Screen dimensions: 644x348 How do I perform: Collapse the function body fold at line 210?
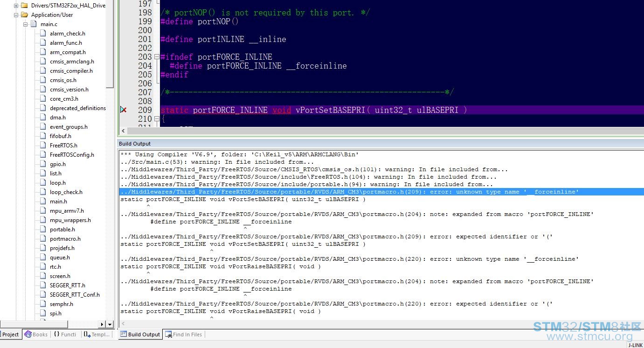click(x=156, y=119)
